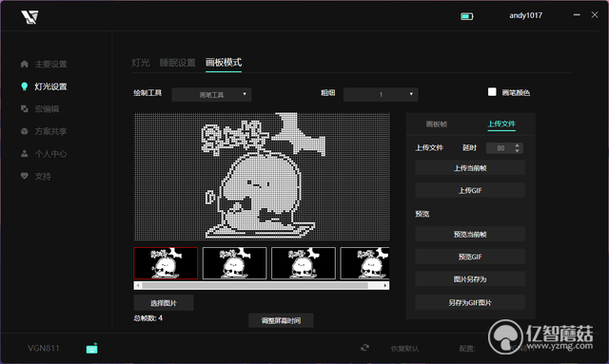This screenshot has height=364, width=609.
Task: Click the 恢复默认 restore default link
Action: 404,349
